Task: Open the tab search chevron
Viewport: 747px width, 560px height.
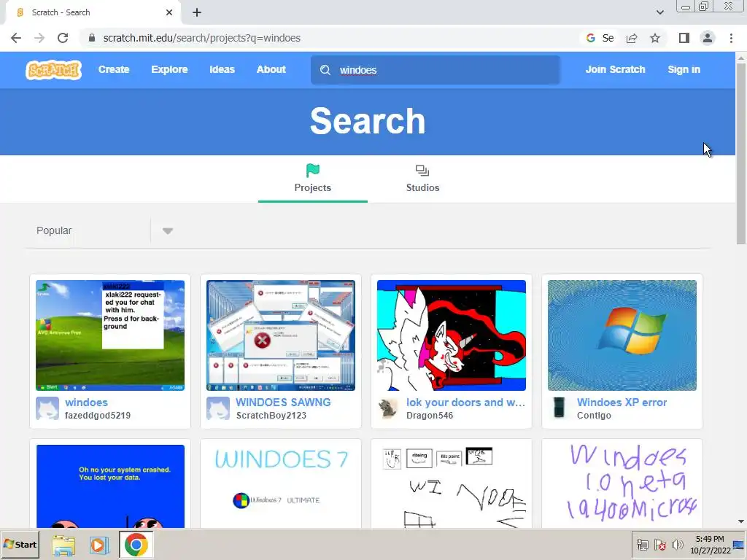Action: (x=659, y=12)
